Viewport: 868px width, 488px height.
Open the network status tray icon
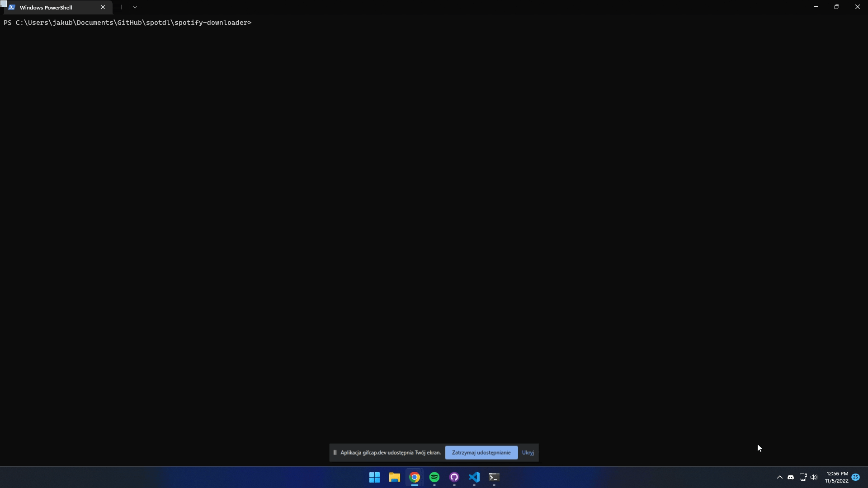click(803, 477)
